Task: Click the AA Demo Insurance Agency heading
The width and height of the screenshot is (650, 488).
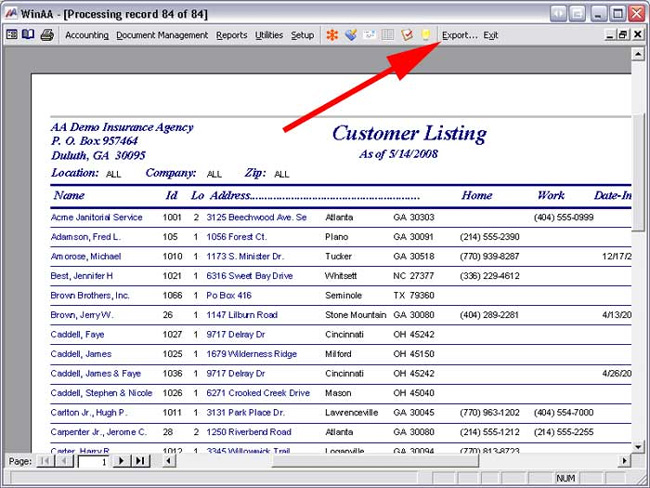Action: [x=122, y=127]
